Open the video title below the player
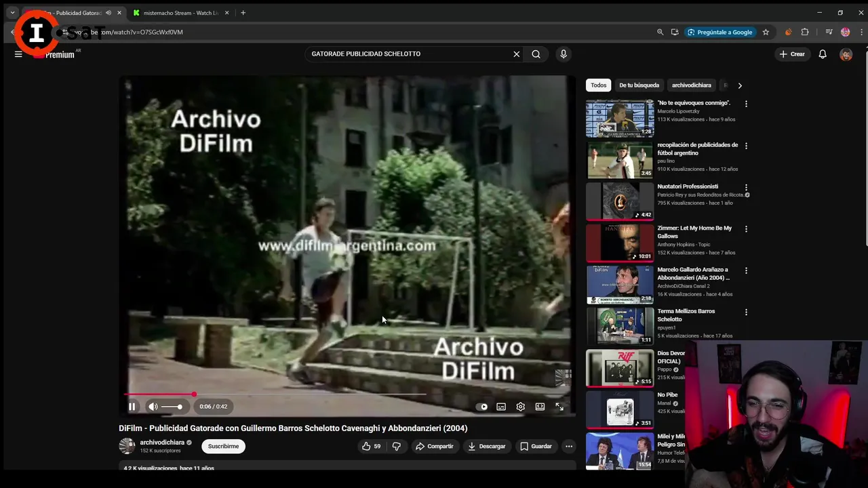 (293, 428)
